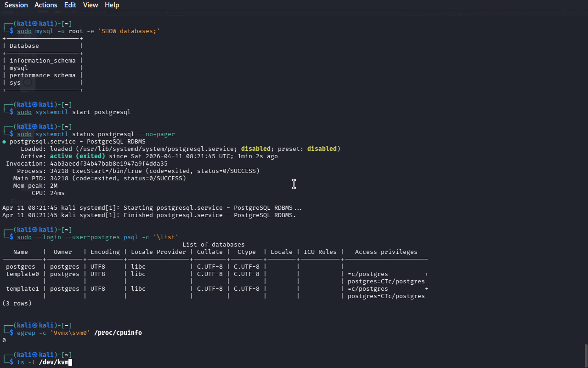Click the template1 database name

21,289
